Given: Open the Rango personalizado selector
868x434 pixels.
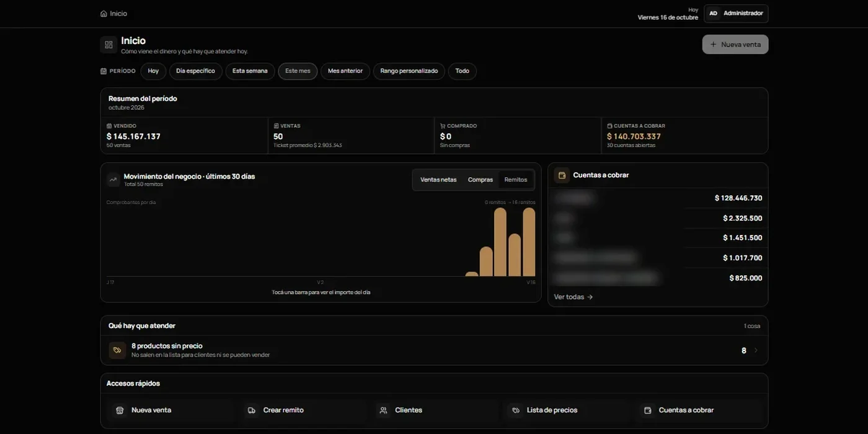Looking at the screenshot, I should tap(409, 71).
